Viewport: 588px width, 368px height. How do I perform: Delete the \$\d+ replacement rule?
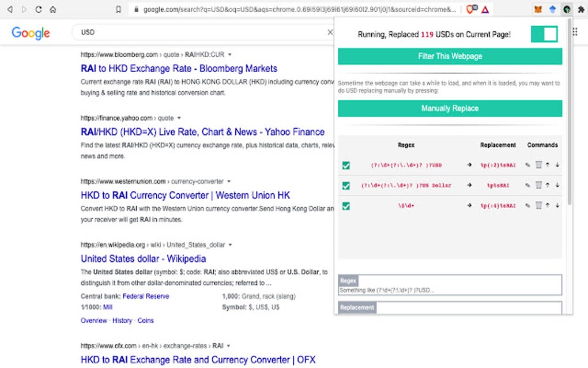point(539,206)
